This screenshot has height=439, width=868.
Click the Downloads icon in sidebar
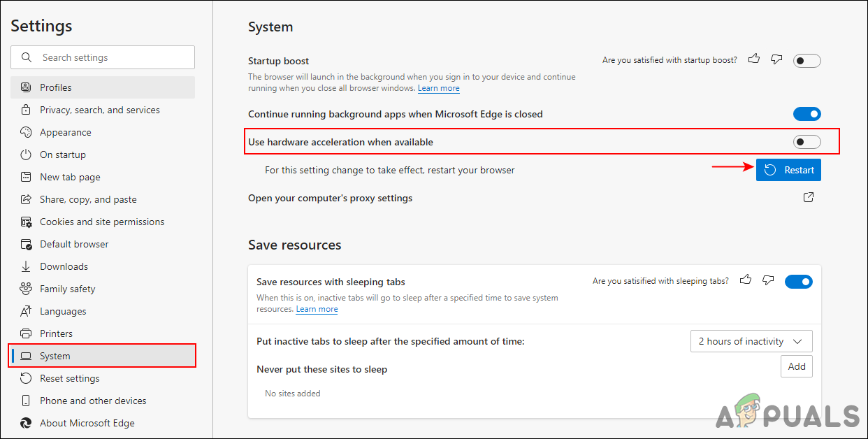click(26, 266)
